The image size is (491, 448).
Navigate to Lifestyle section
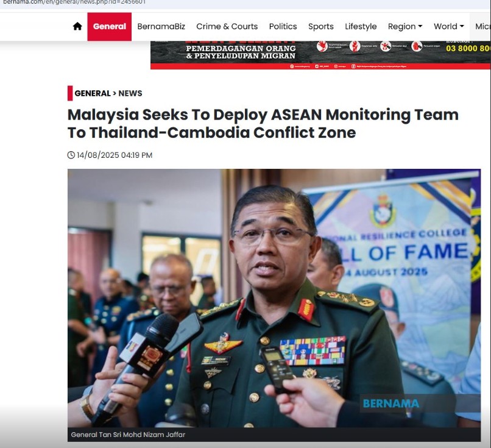tap(361, 27)
